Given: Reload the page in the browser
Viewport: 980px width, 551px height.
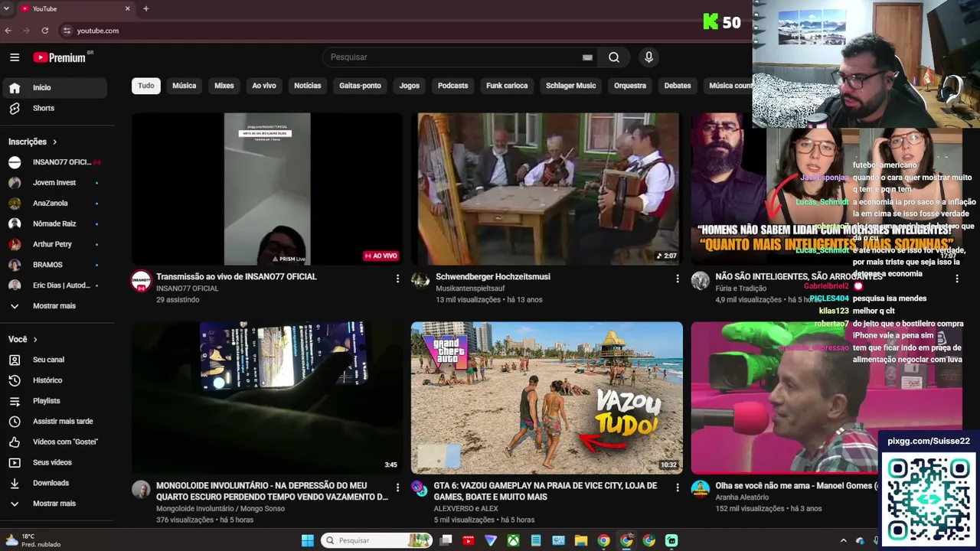Looking at the screenshot, I should coord(45,31).
